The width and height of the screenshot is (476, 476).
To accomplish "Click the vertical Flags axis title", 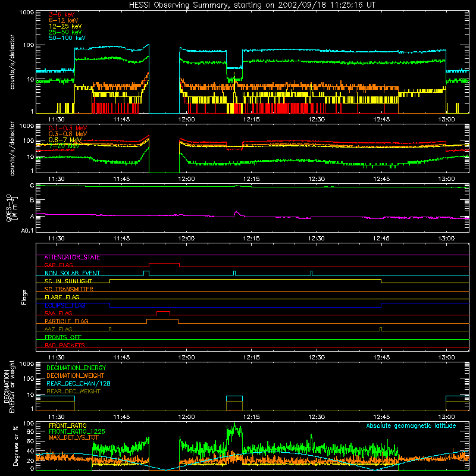I will 24,297.
